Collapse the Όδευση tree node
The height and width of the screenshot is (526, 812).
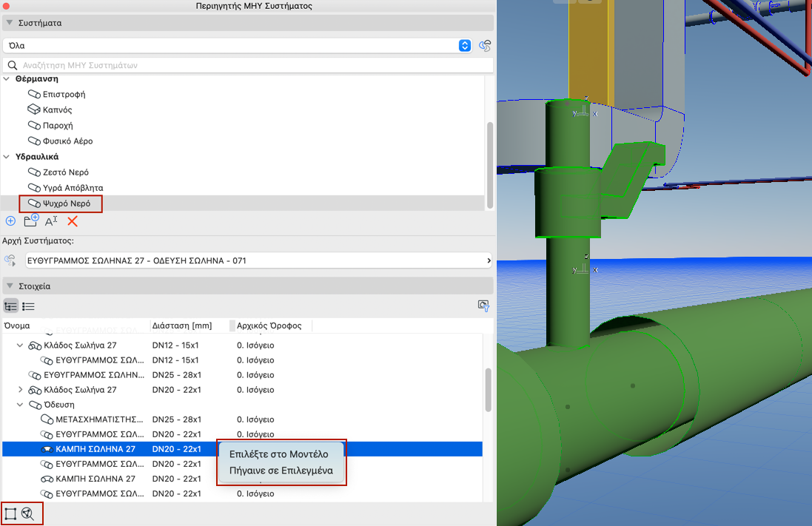click(20, 405)
